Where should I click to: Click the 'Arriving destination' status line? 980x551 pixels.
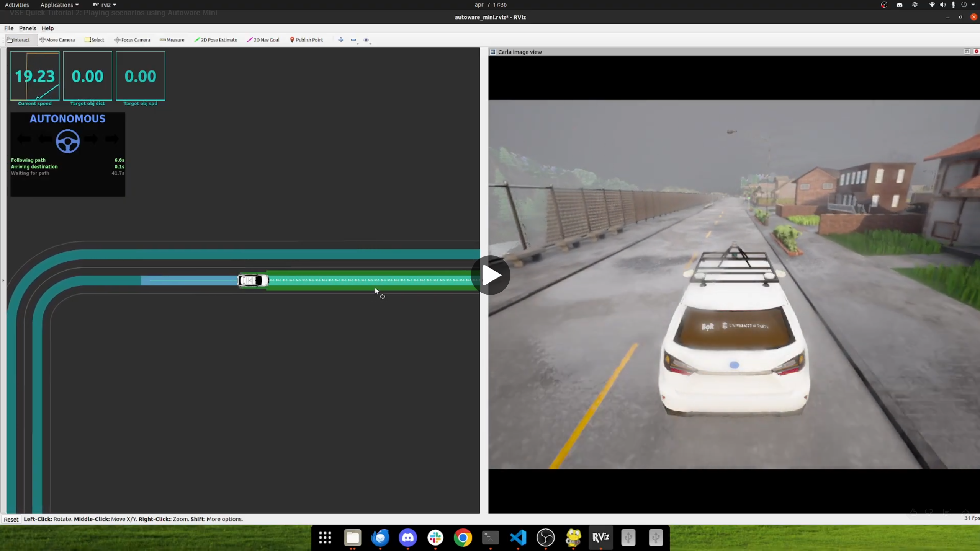(68, 167)
